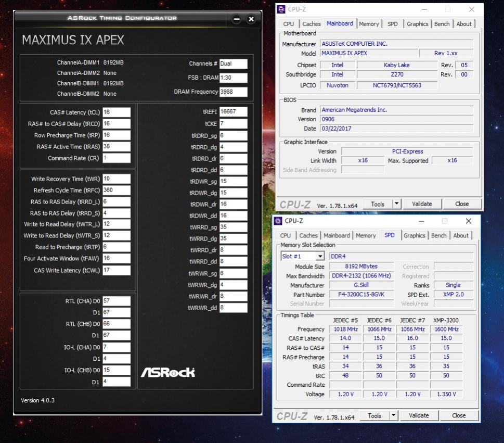Click the RAS# to CAS# Delay (tRCD) field
The height and width of the screenshot is (443, 504).
117,124
